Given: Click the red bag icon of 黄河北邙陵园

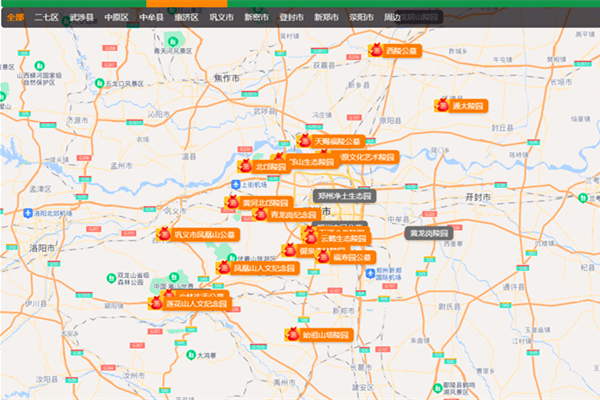Looking at the screenshot, I should (232, 202).
